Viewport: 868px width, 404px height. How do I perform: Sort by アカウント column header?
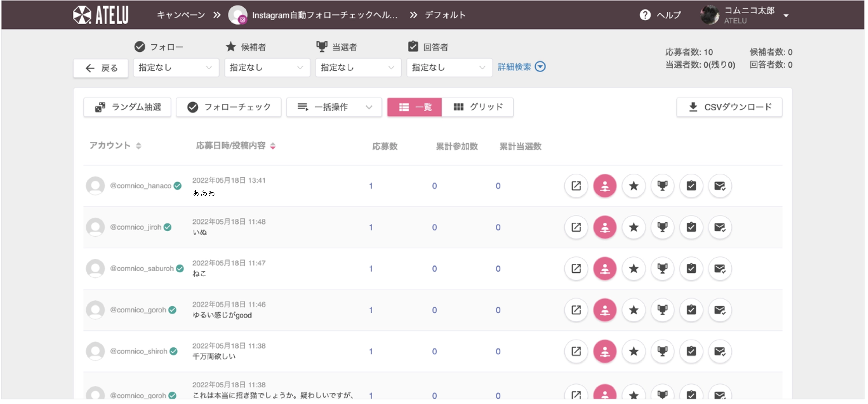[x=115, y=146]
